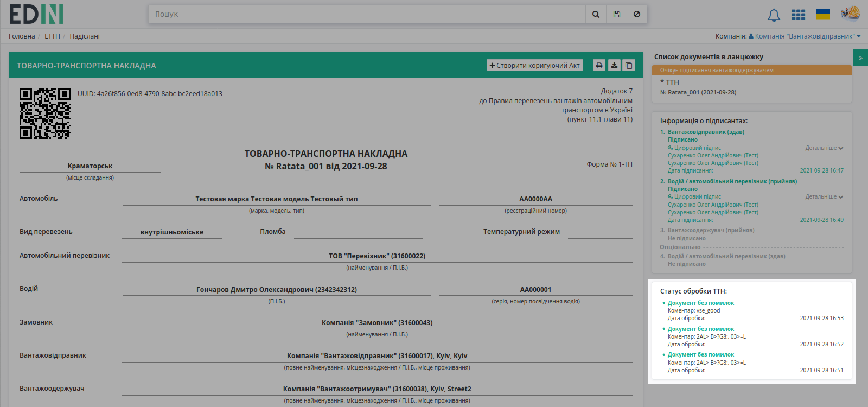Expand Детальніше for the driver signer

coord(824,196)
